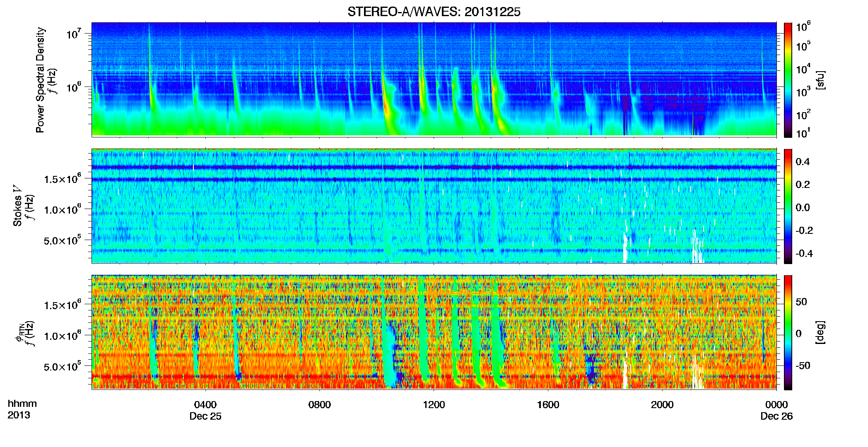Click the 2000 time axis label
868x447 pixels.
(x=662, y=405)
